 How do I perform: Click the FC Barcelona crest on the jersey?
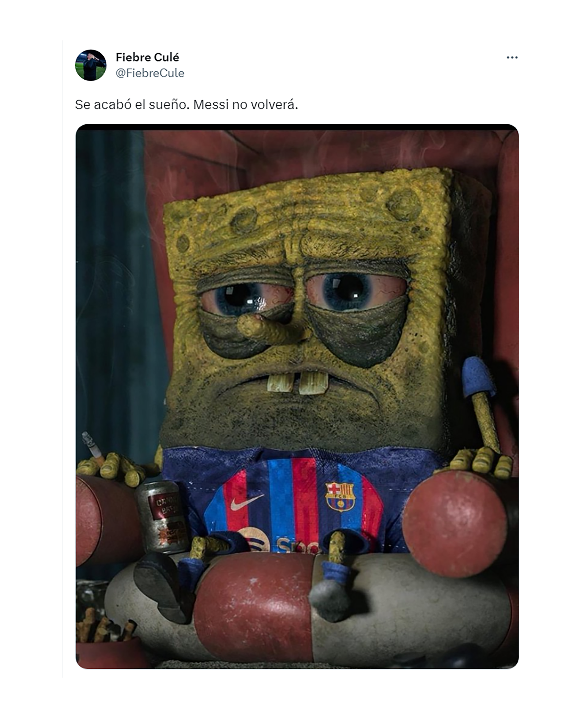pos(339,497)
